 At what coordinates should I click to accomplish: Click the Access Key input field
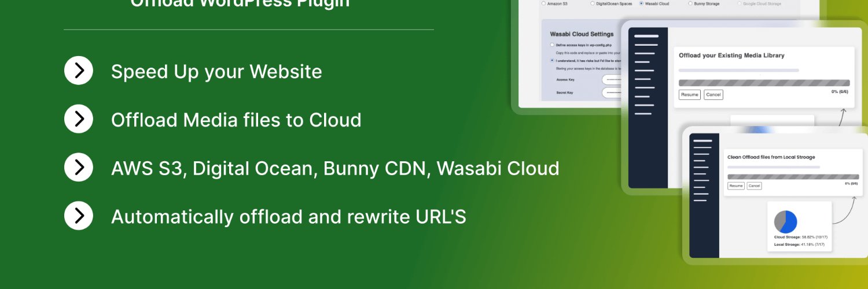coord(612,79)
